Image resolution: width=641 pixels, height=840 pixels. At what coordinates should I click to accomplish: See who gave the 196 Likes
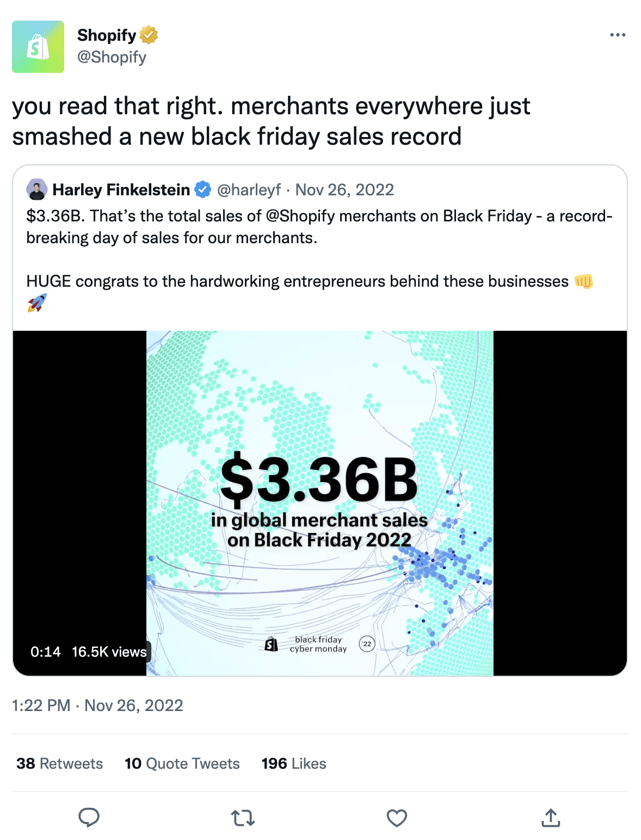pos(293,763)
